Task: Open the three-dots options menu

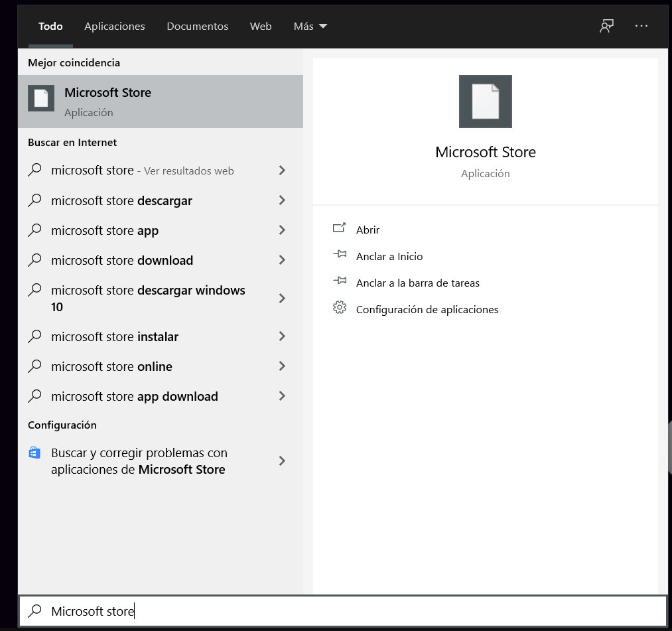Action: click(x=641, y=26)
